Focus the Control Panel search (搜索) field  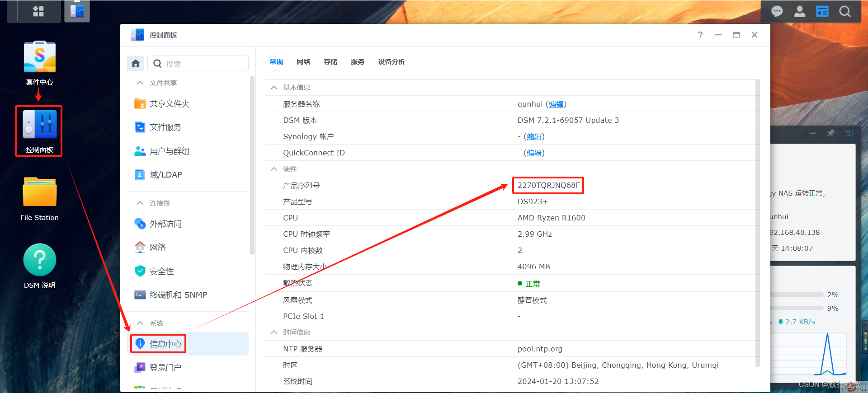(198, 64)
